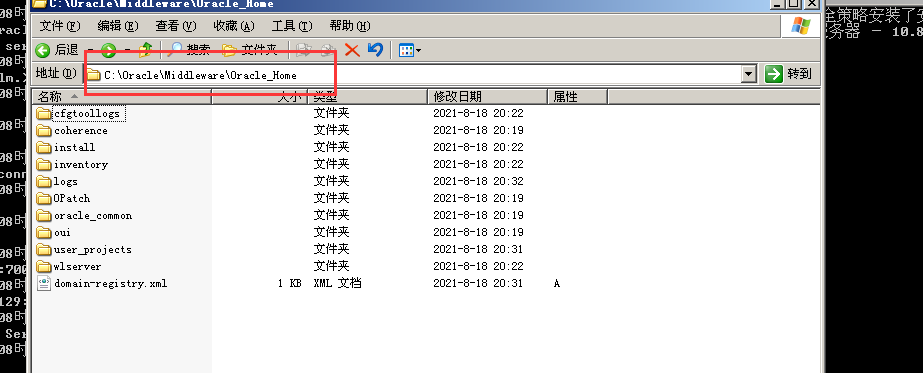This screenshot has width=923, height=373.
Task: Click the oracle_common folder name
Action: click(93, 215)
